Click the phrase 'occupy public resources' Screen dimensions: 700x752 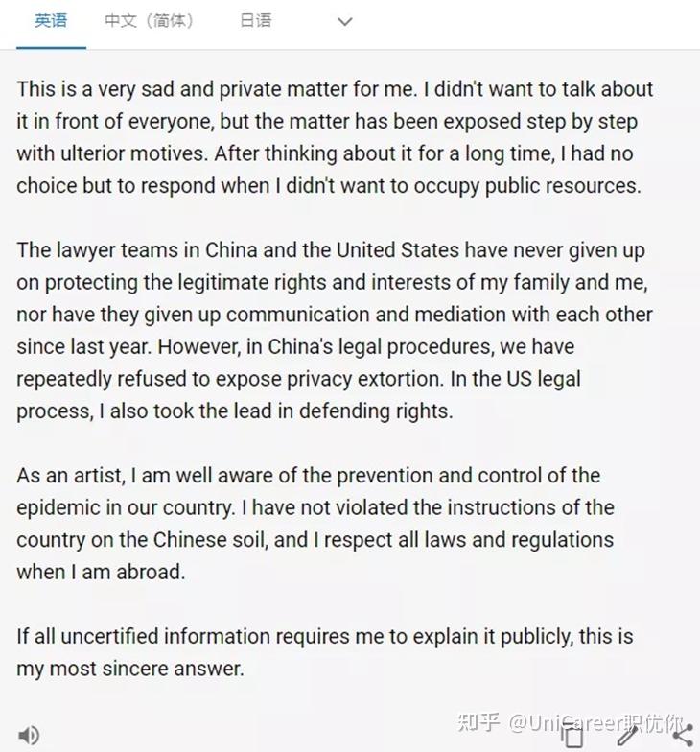coord(527,186)
